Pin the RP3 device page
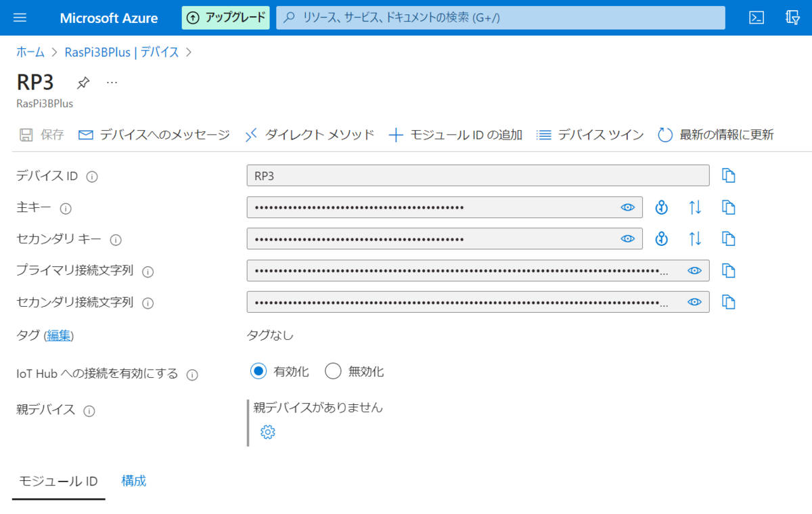Screen dimensions: 812x514 pos(83,83)
